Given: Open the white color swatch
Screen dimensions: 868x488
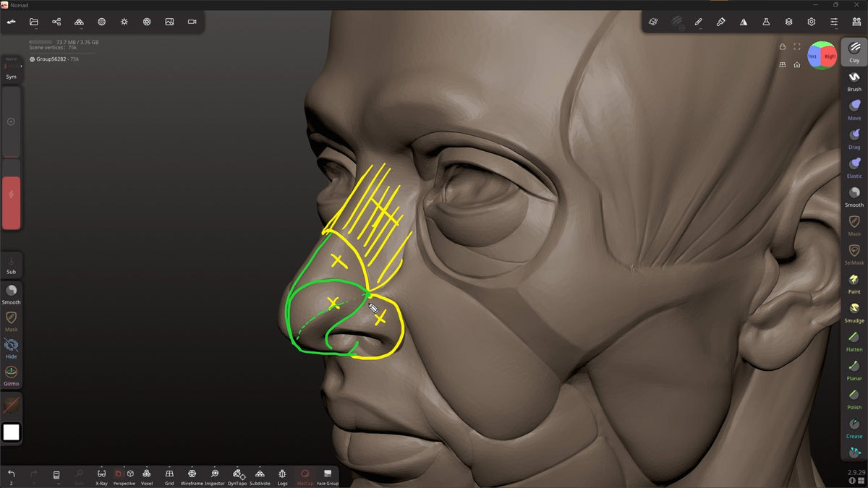Looking at the screenshot, I should (11, 432).
